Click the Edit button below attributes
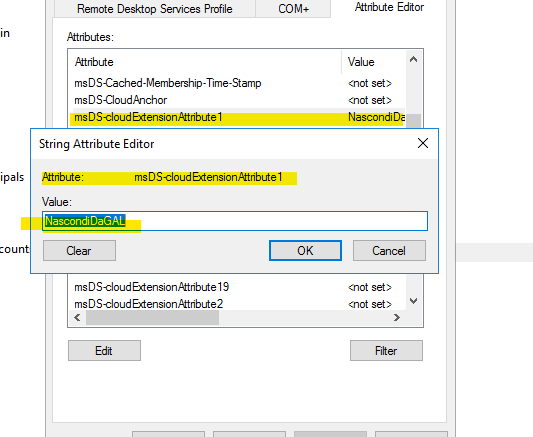 (x=104, y=350)
